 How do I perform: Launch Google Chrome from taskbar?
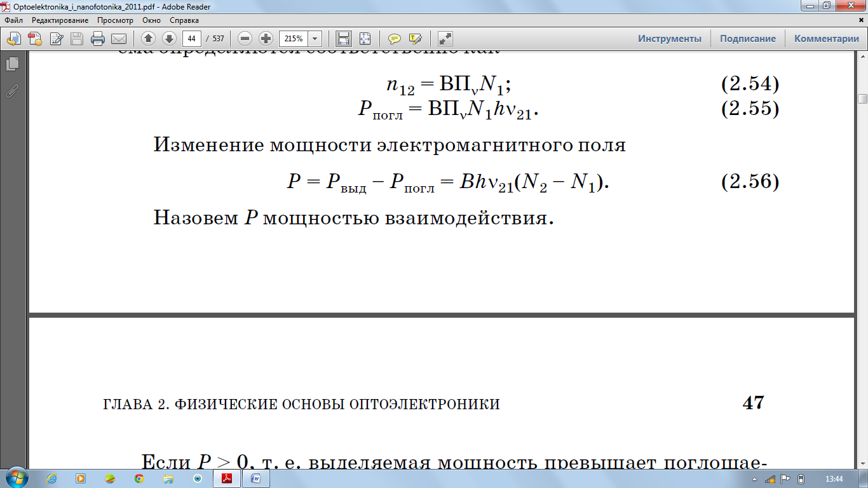pos(139,478)
